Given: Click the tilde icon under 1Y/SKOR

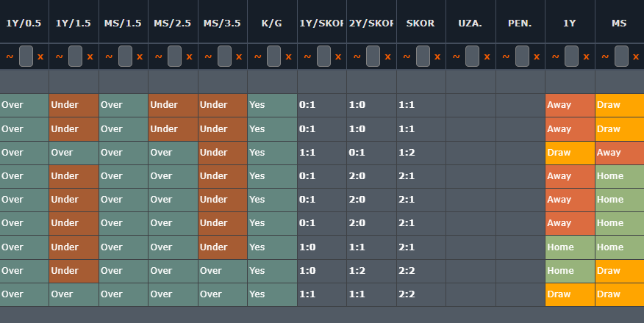Looking at the screenshot, I should 307,57.
